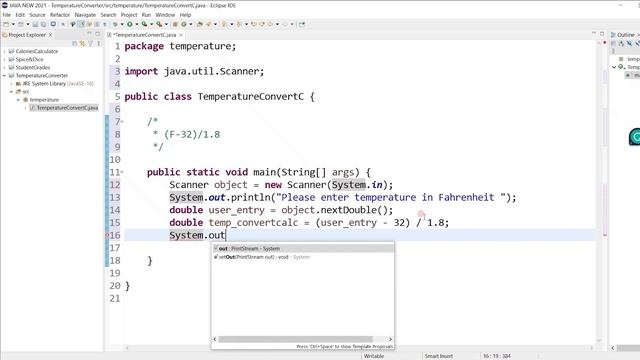Open the Source menu
Screen dimensions: 640x360
click(x=37, y=15)
